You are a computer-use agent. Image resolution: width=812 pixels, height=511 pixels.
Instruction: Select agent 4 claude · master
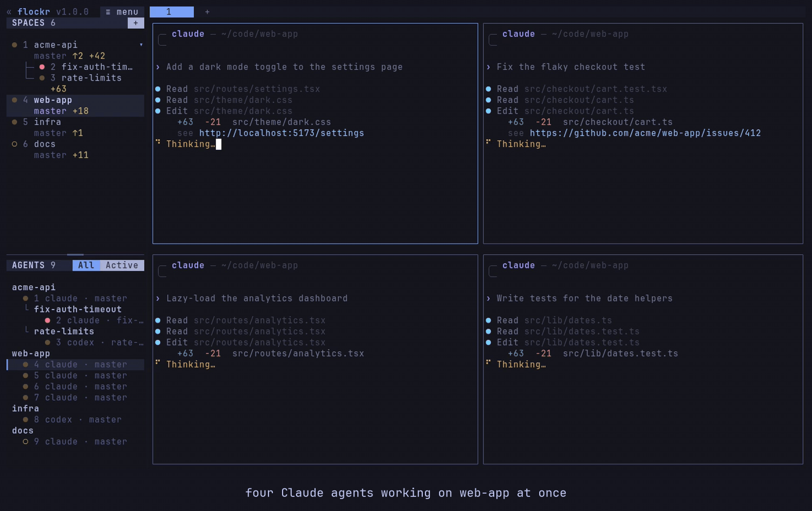point(75,365)
